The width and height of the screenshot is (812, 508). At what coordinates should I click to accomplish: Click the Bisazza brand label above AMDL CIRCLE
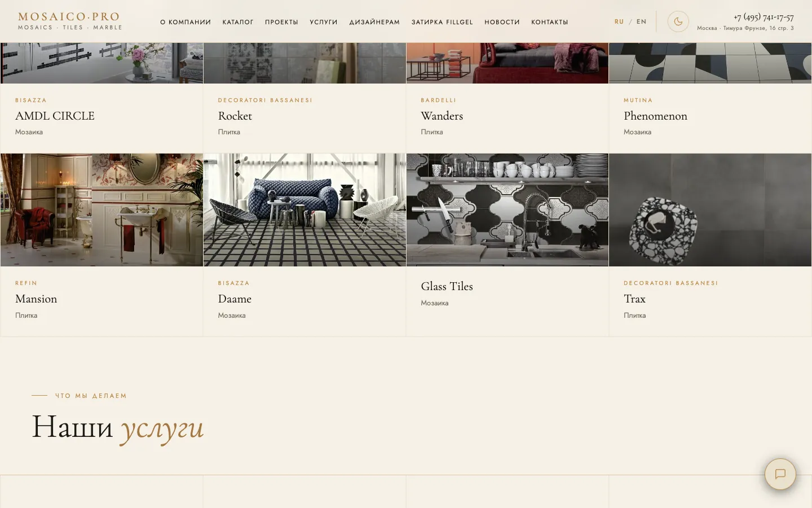[31, 100]
